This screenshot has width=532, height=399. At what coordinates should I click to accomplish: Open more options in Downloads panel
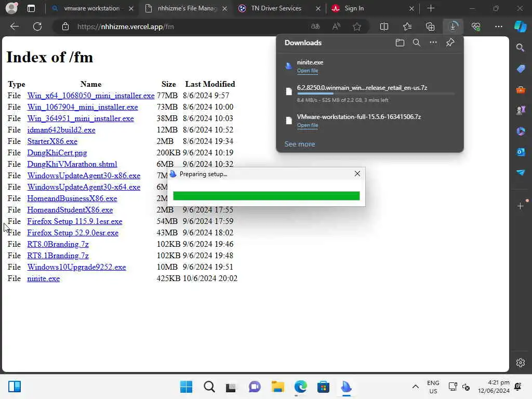pos(433,43)
